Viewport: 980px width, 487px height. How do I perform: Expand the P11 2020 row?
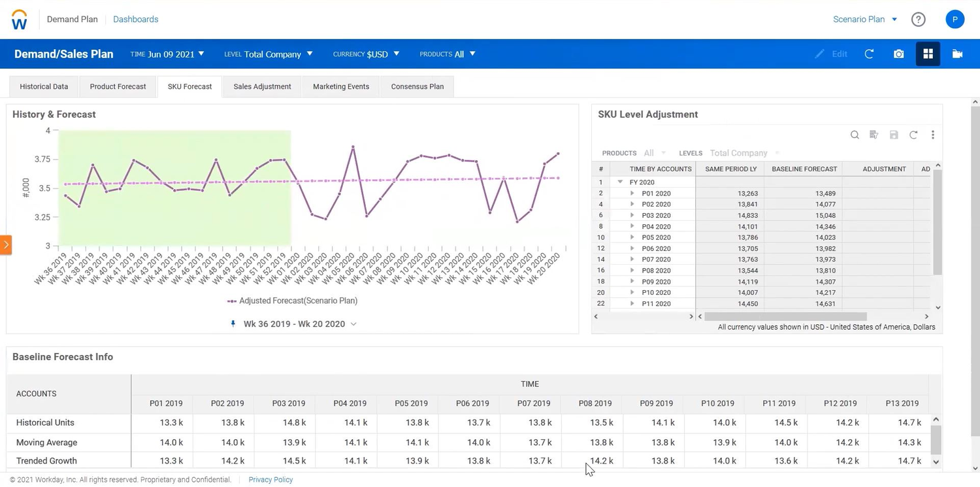pyautogui.click(x=632, y=303)
